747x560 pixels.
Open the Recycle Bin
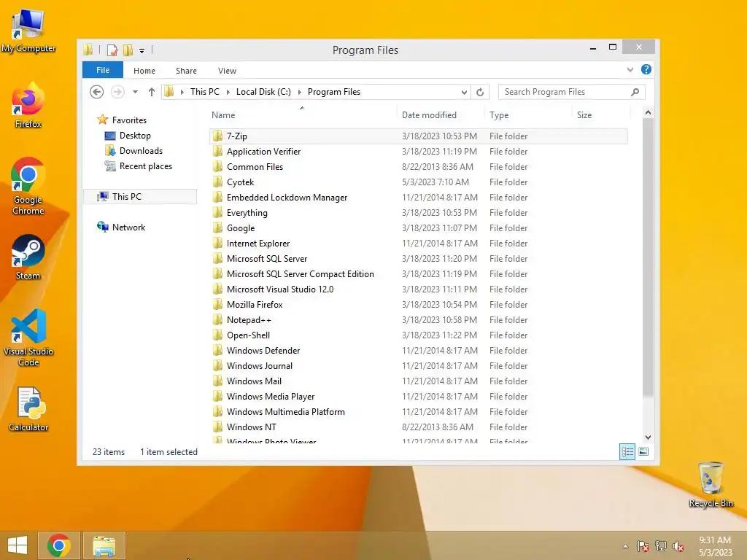pyautogui.click(x=711, y=484)
